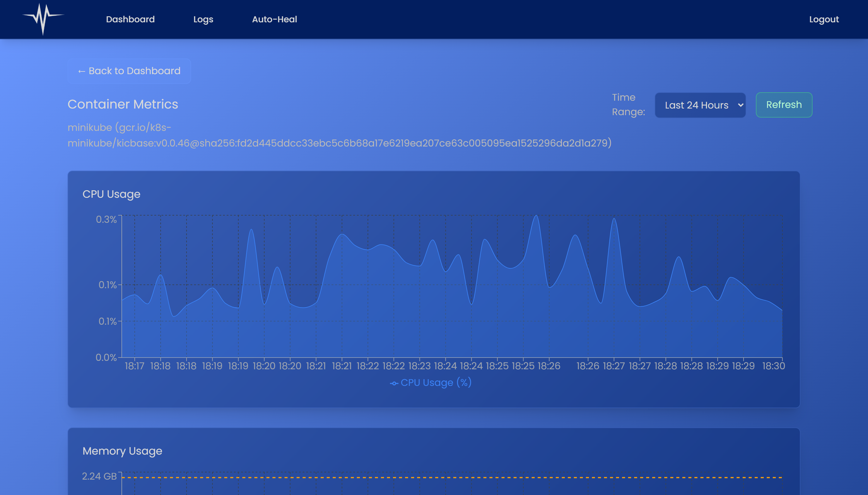
Task: Open the Dashboard nav item
Action: [x=130, y=19]
